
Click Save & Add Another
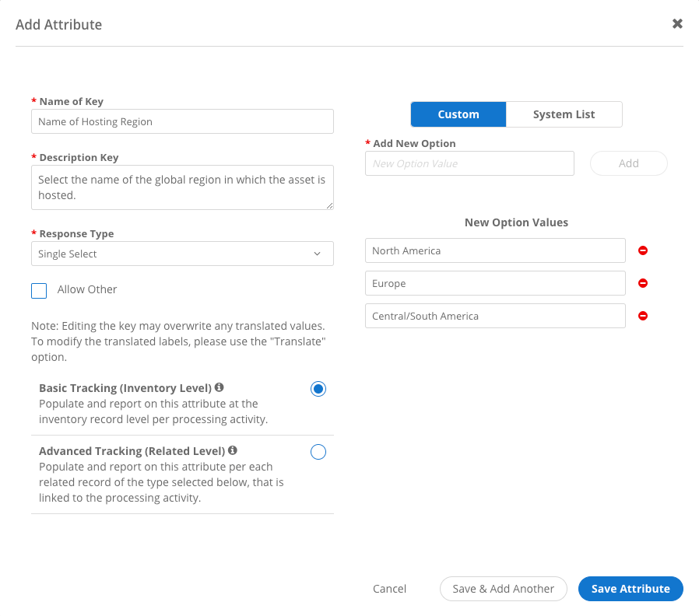pyautogui.click(x=503, y=589)
